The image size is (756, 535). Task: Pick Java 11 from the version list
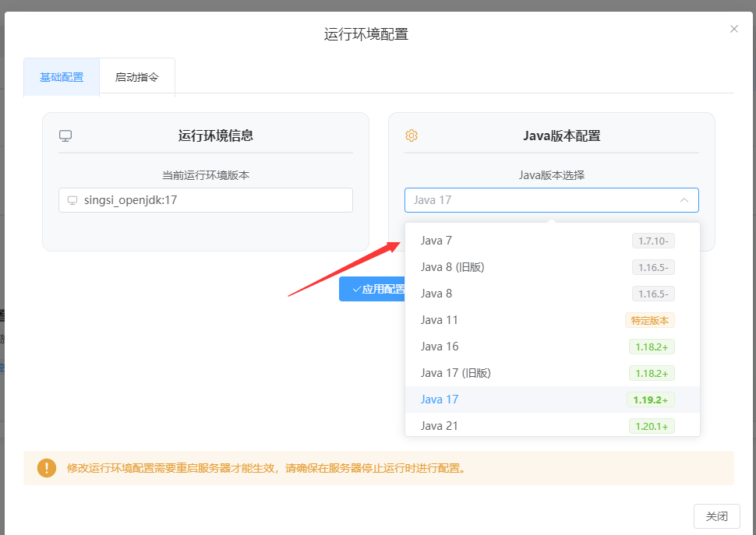point(440,320)
